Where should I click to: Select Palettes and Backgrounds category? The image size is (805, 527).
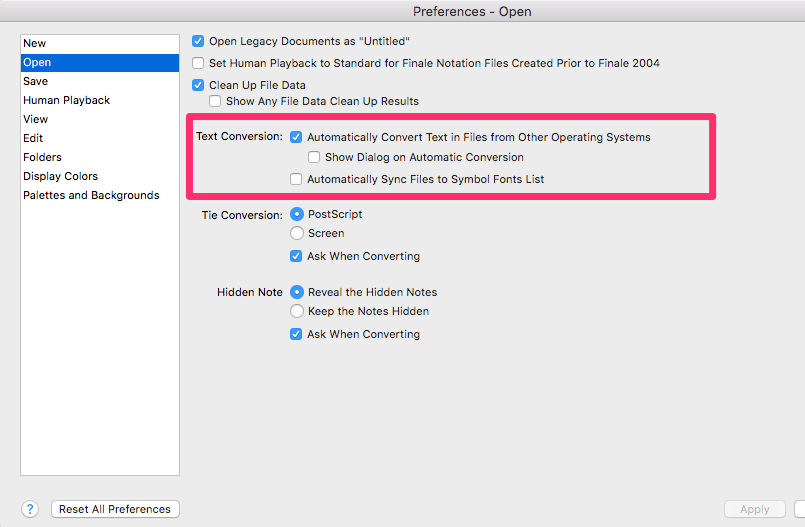(91, 195)
